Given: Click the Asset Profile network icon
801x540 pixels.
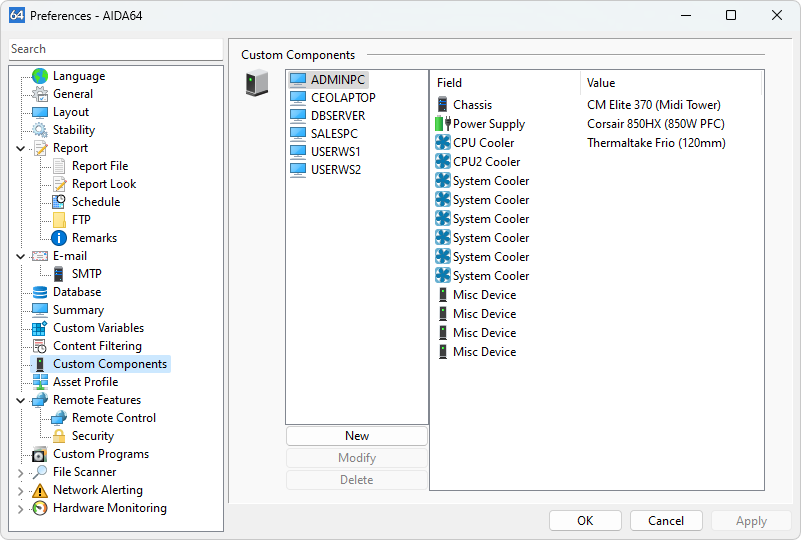Looking at the screenshot, I should click(x=40, y=382).
